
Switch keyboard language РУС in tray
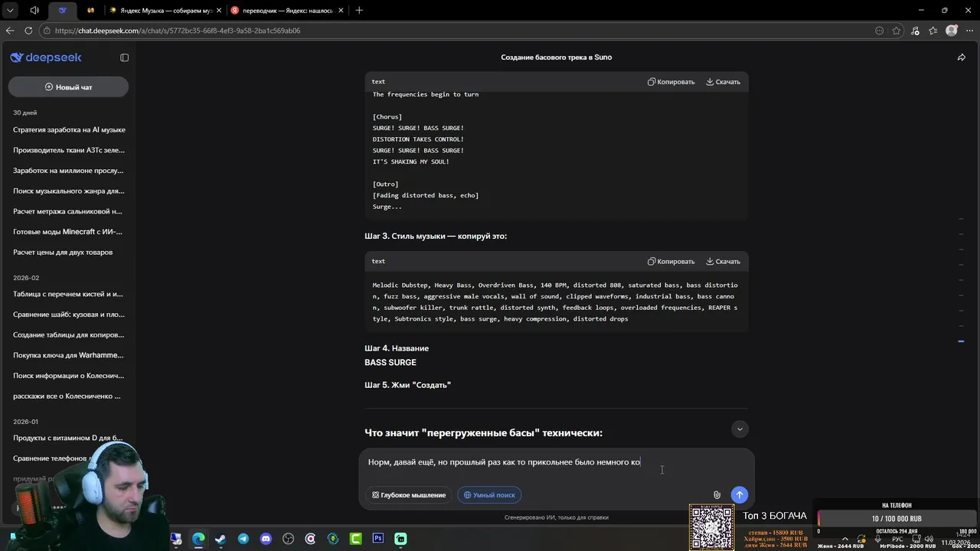897,539
